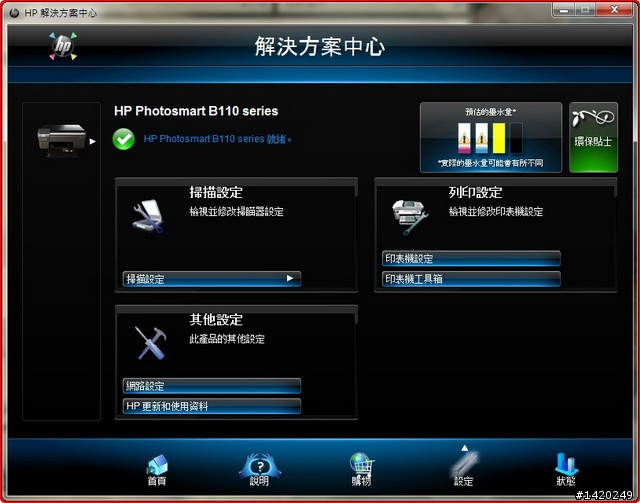
Task: Open 狀態 status icon
Action: coord(566,470)
